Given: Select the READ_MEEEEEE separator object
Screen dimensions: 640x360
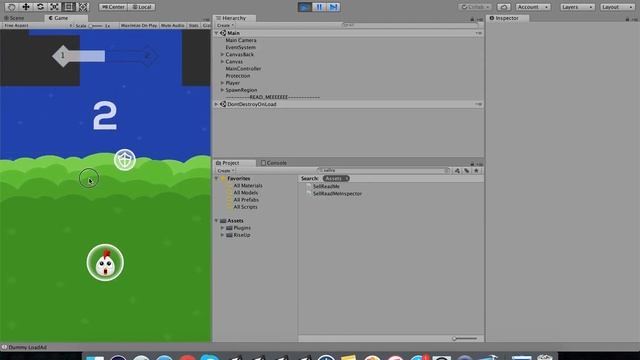Looking at the screenshot, I should (x=273, y=97).
